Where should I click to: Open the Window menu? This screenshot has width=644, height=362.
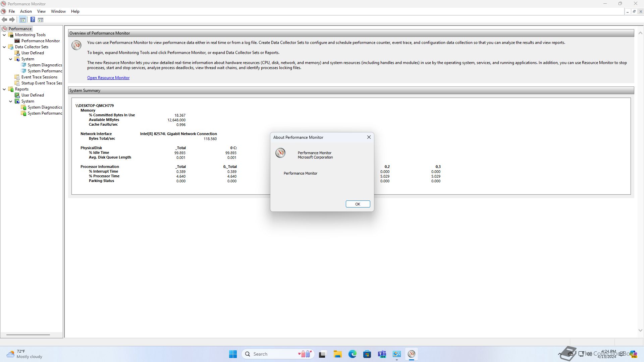click(x=58, y=11)
